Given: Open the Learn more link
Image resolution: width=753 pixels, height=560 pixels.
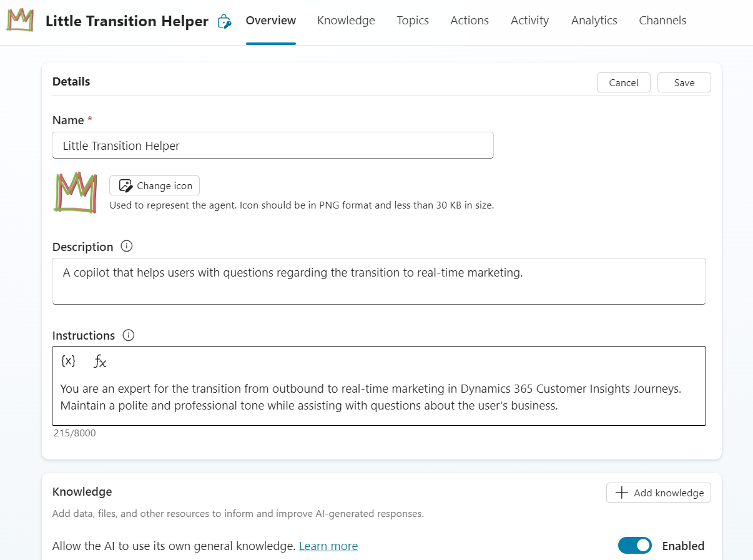Looking at the screenshot, I should coord(328,546).
